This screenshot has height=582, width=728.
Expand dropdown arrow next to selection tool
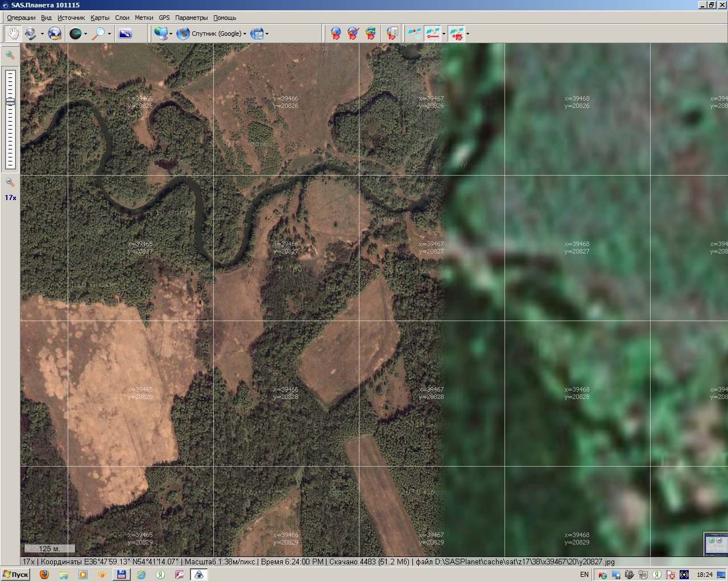42,34
